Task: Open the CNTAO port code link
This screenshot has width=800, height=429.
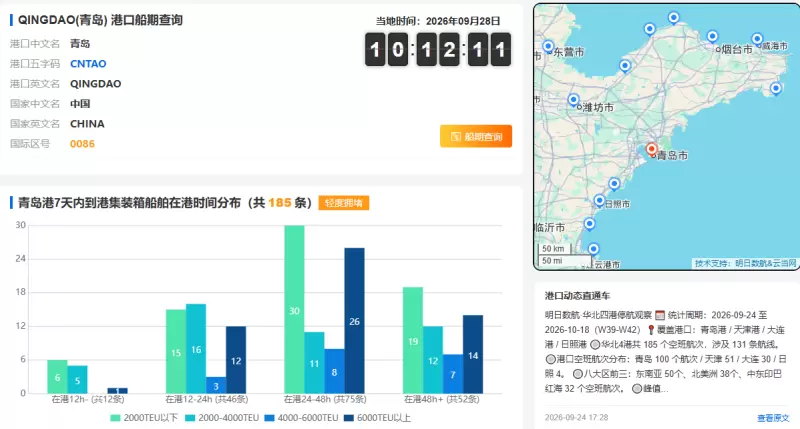Action: [88, 64]
